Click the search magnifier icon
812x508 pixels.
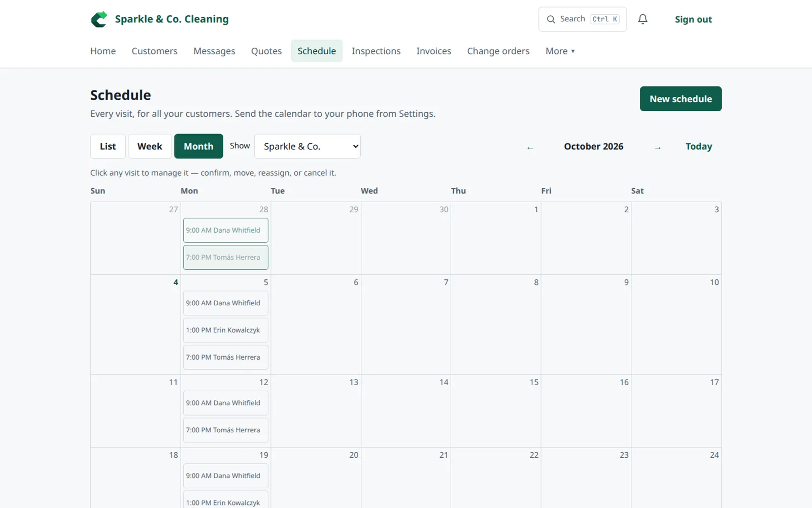551,19
